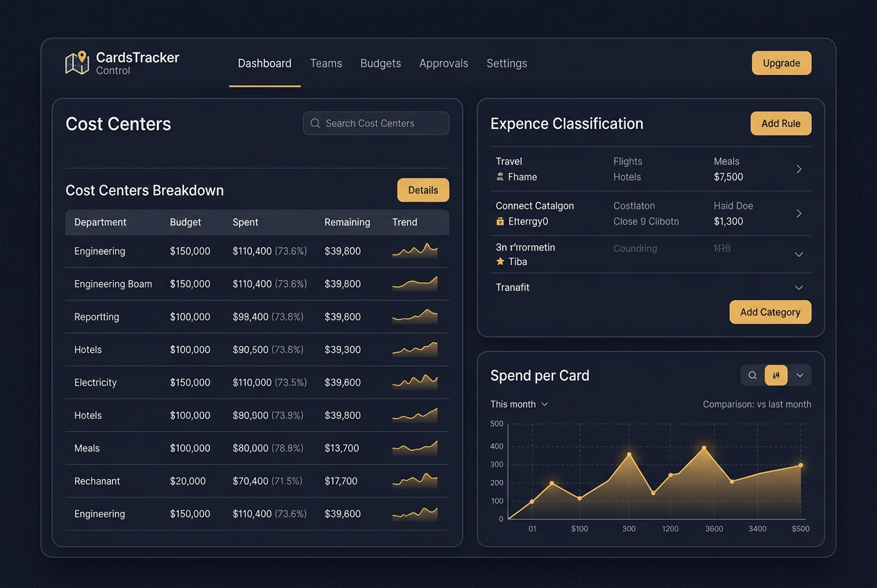The image size is (877, 588).
Task: Click the magnifier icon in Search Cost Centers
Action: [x=315, y=123]
